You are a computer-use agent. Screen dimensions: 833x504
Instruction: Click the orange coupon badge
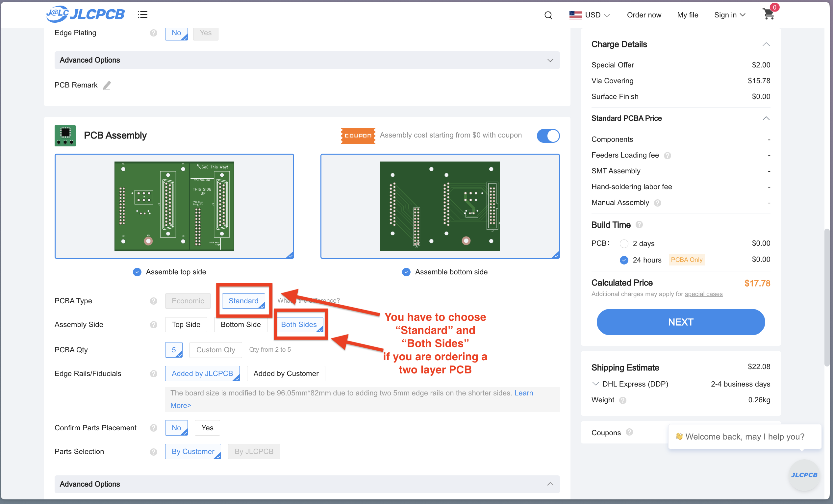(x=358, y=136)
